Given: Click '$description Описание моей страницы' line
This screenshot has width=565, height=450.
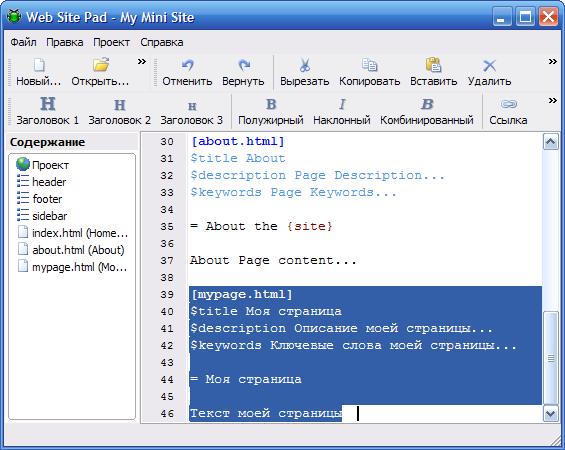Looking at the screenshot, I should (x=341, y=328).
